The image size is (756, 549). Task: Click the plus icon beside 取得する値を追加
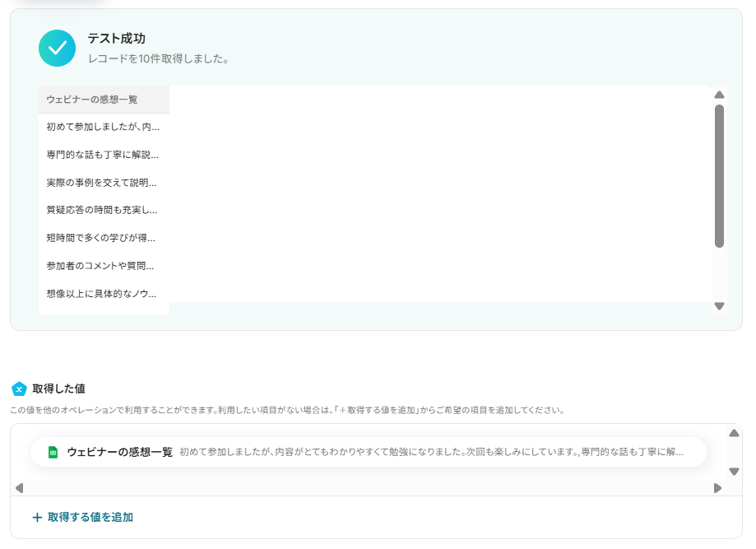pyautogui.click(x=37, y=518)
